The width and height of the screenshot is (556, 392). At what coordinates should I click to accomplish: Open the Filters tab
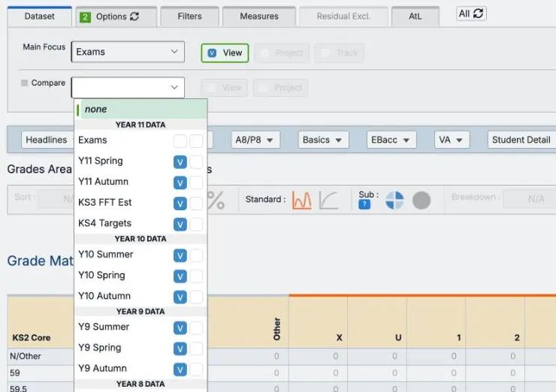189,17
